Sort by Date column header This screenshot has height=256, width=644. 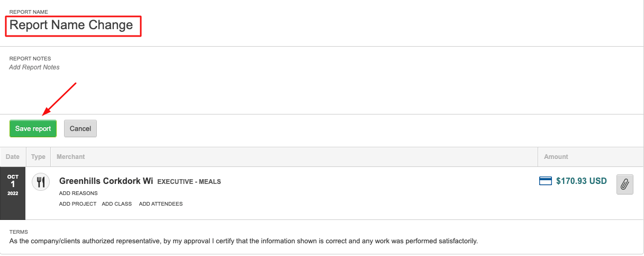(13, 157)
